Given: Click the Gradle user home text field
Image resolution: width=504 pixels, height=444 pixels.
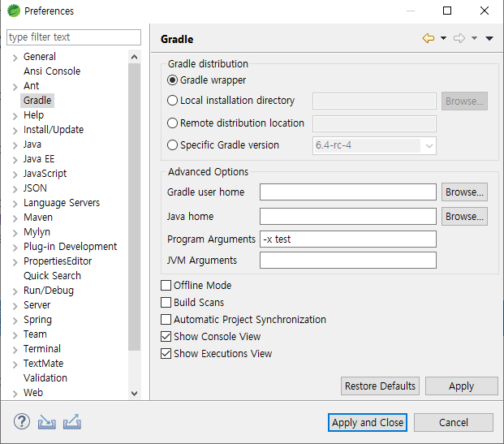Looking at the screenshot, I should (x=348, y=192).
